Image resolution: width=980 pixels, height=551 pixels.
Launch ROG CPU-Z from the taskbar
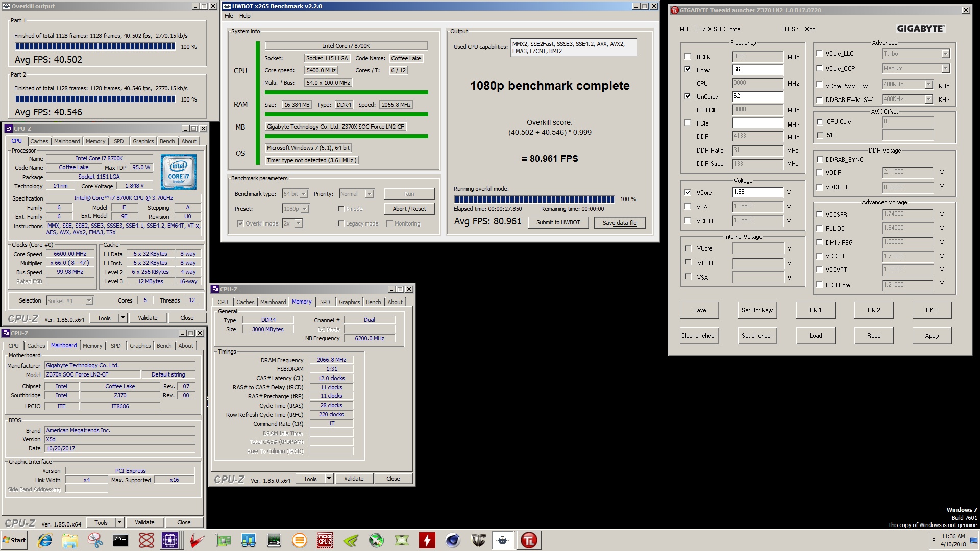(325, 540)
